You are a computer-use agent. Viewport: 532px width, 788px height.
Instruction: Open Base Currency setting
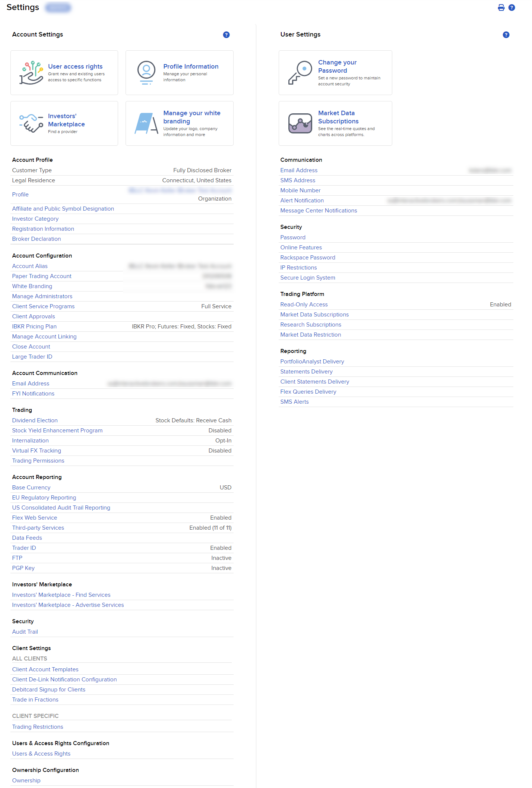click(31, 488)
